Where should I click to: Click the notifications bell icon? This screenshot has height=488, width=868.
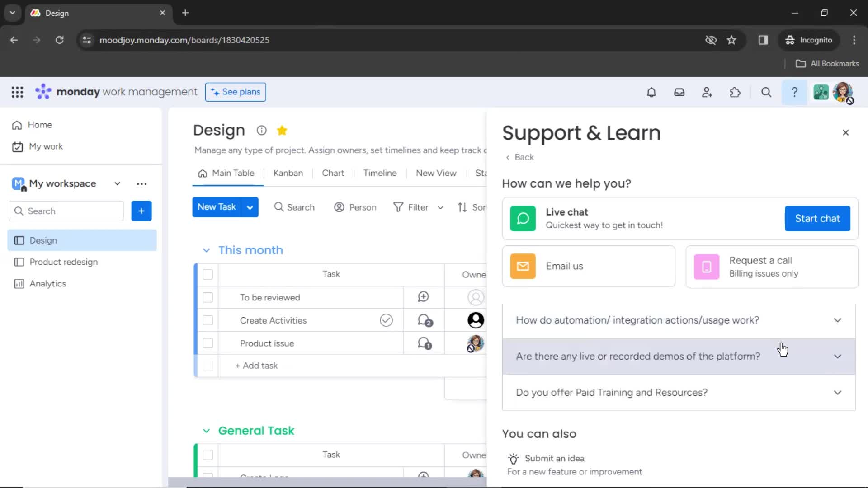(651, 92)
